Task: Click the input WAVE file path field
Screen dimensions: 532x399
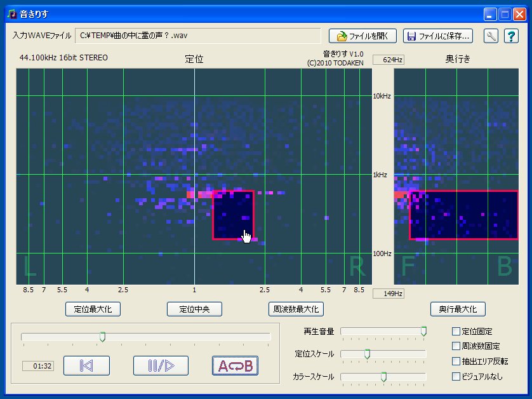Action: tap(198, 36)
